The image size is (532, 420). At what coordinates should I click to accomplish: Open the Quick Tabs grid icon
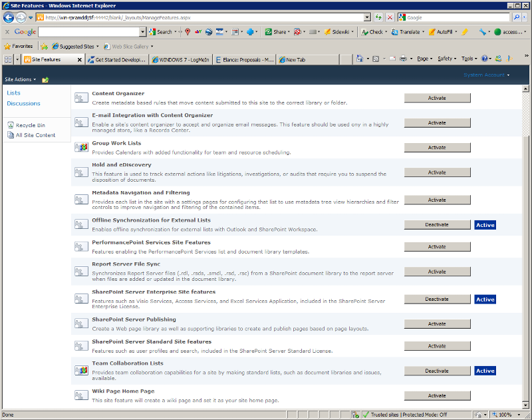tap(8, 59)
